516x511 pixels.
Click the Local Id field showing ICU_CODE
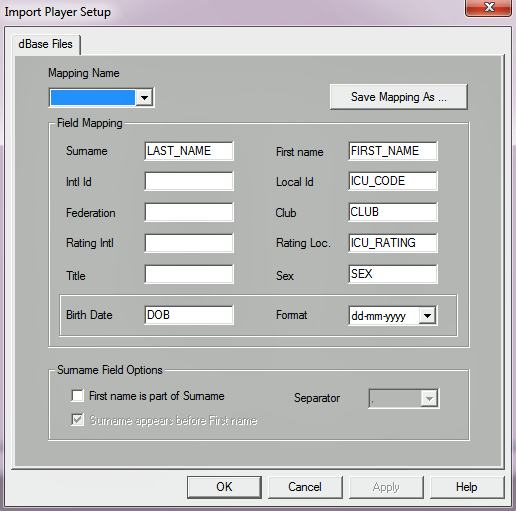pyautogui.click(x=393, y=181)
